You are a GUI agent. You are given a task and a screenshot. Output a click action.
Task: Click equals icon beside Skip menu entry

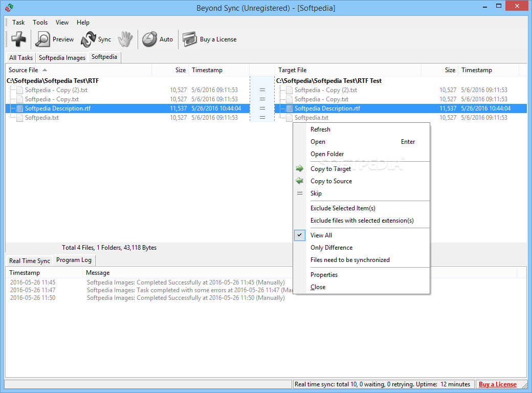[x=300, y=193]
